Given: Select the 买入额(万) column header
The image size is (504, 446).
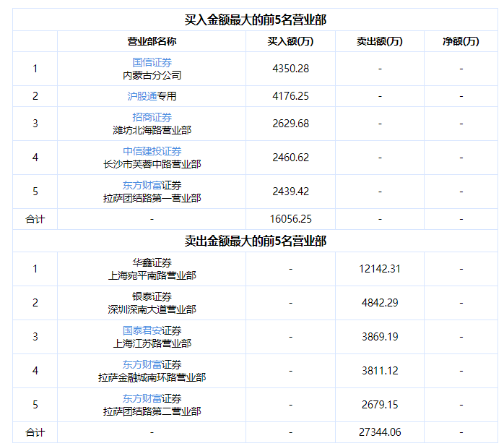Looking at the screenshot, I should pos(290,41).
